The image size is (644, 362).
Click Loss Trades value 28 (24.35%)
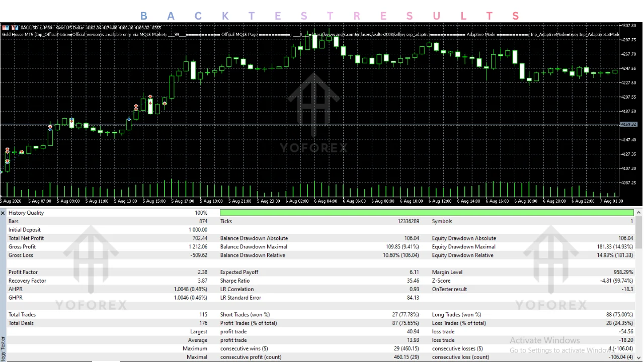click(620, 324)
